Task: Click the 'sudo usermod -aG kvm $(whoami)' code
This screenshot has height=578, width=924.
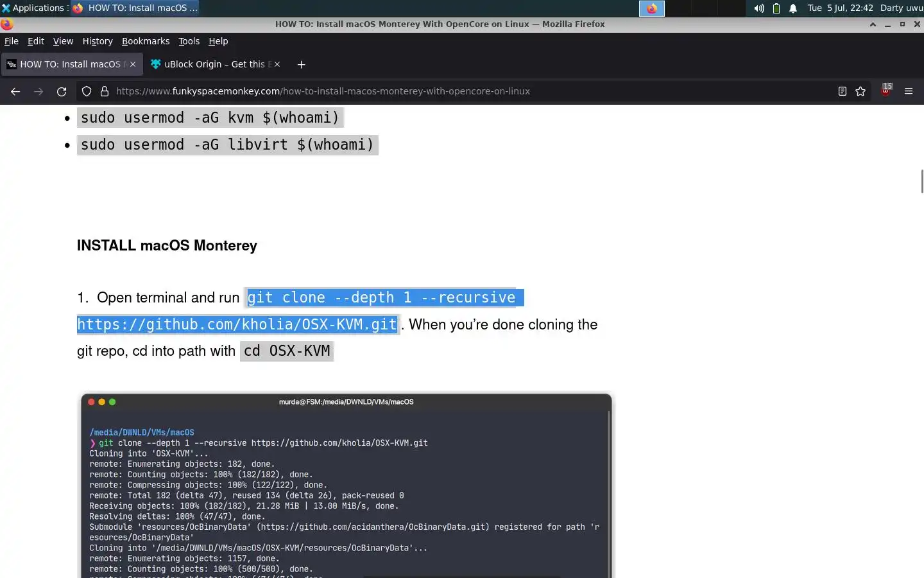Action: 210,118
